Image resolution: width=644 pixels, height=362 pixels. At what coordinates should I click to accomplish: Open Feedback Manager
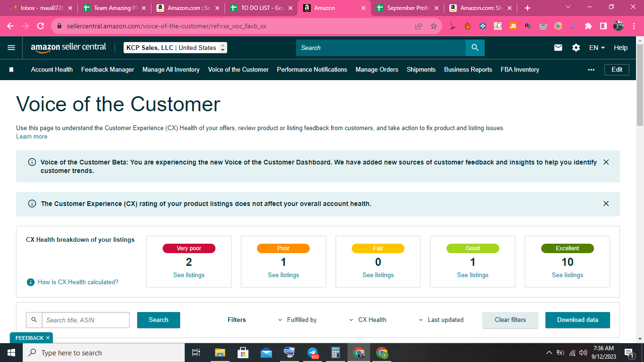107,70
